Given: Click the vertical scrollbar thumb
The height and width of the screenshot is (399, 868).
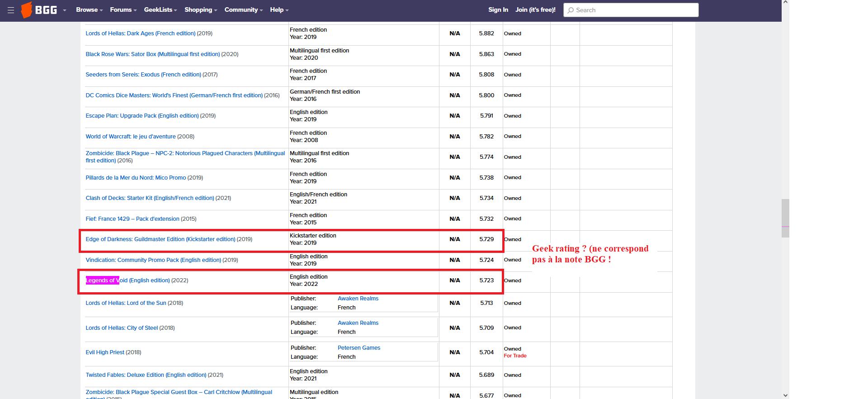Looking at the screenshot, I should tap(785, 218).
